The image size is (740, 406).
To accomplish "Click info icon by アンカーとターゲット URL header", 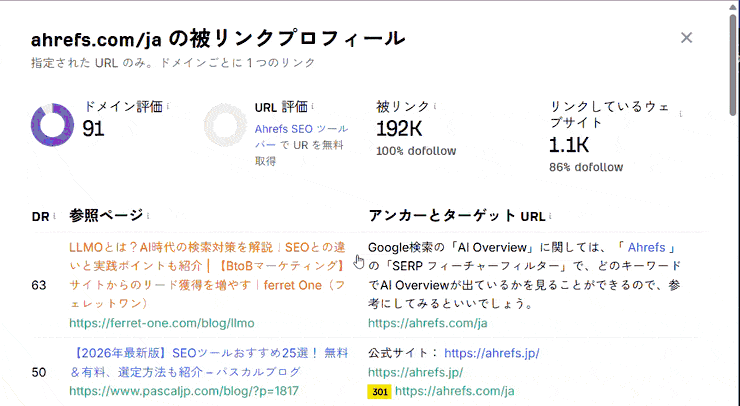I will pyautogui.click(x=549, y=215).
